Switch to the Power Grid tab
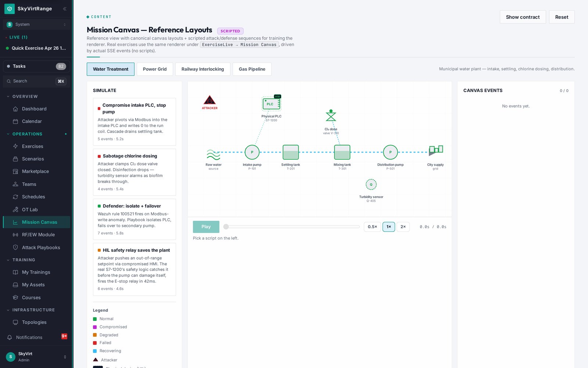Image resolution: width=588 pixels, height=368 pixels. click(x=155, y=69)
